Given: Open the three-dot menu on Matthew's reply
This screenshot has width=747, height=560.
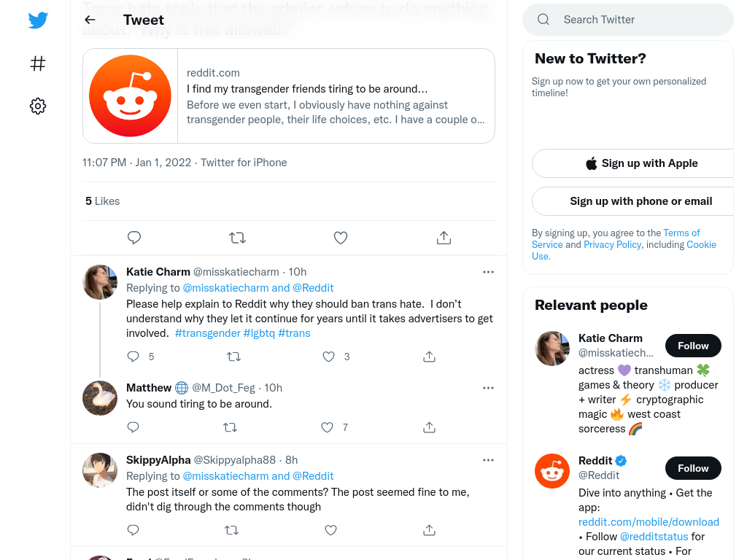Looking at the screenshot, I should click(488, 388).
